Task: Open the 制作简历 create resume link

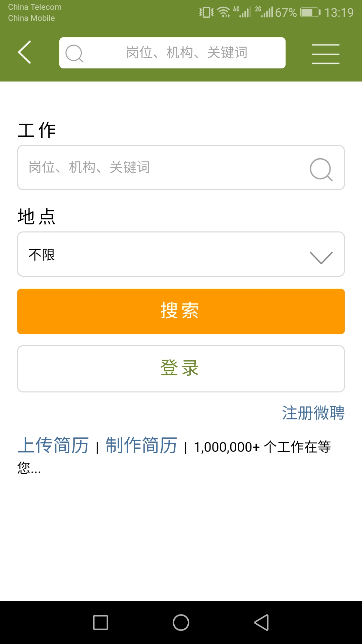Action: (141, 445)
